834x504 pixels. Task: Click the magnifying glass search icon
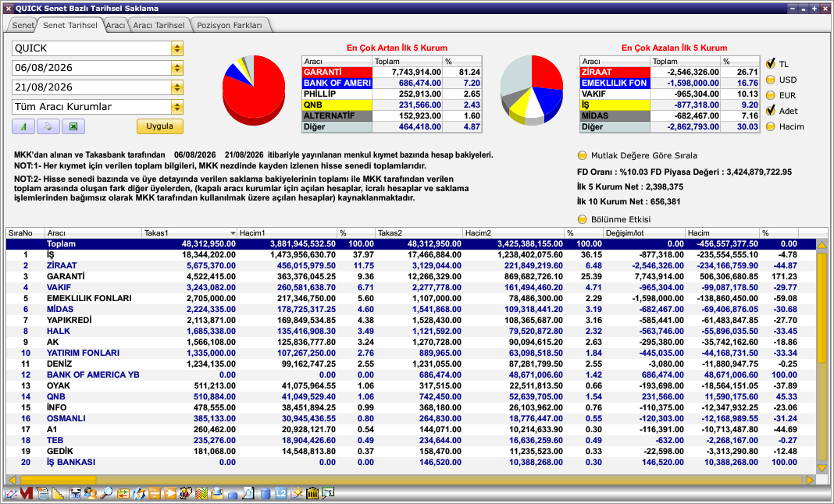[x=106, y=493]
